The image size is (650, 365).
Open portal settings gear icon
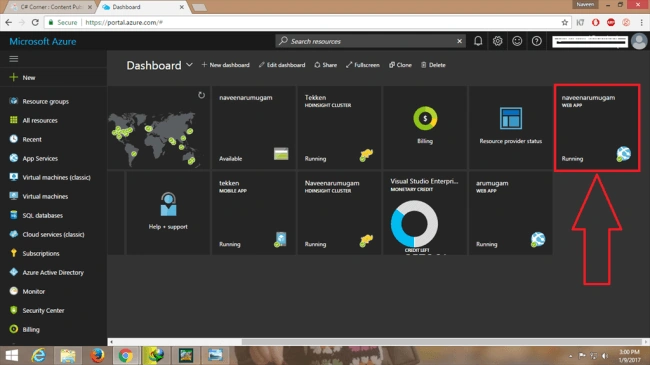497,41
